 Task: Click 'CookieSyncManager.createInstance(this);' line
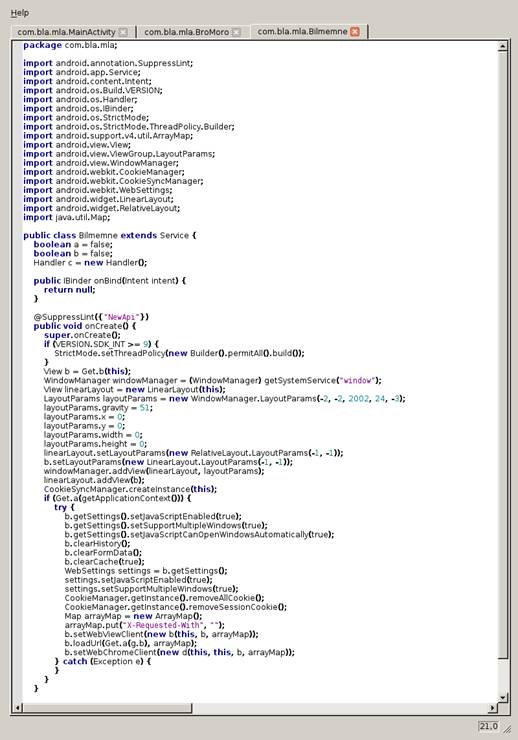(x=130, y=489)
